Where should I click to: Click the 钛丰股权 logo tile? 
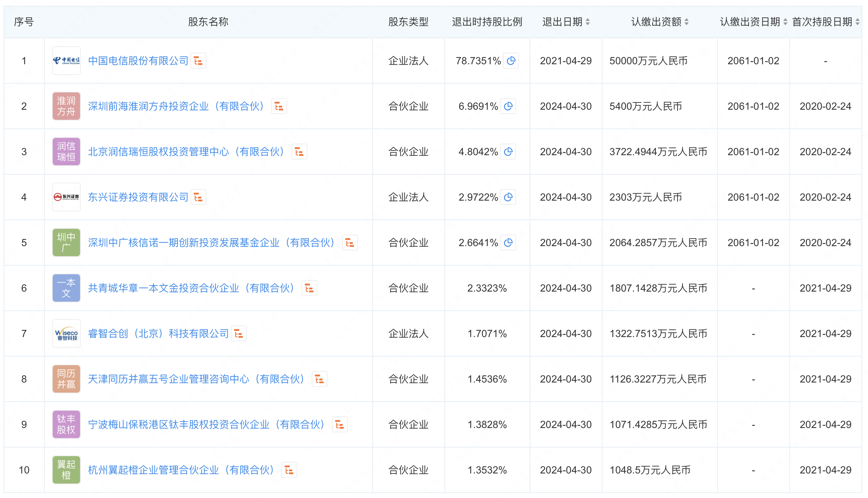(66, 424)
